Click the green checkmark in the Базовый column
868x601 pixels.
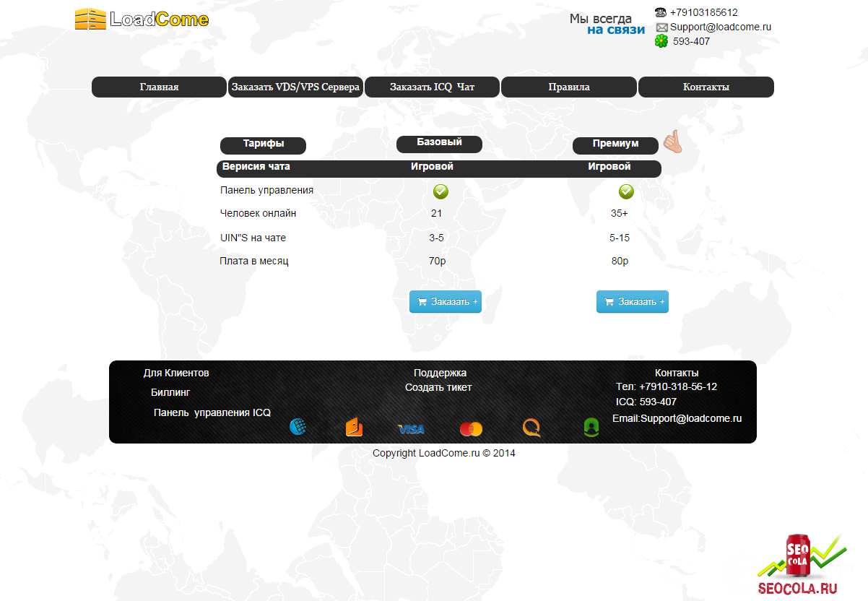[440, 191]
